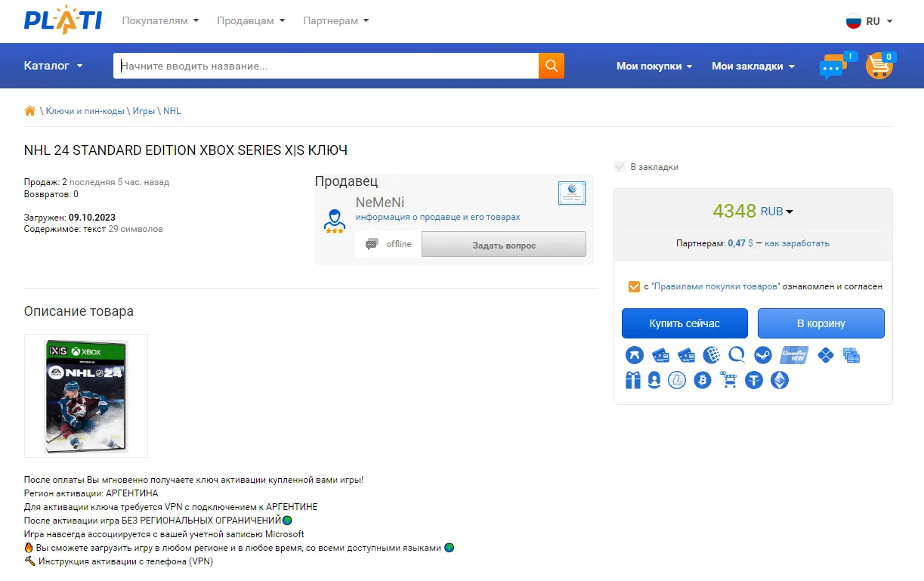924x581 pixels.
Task: Click the 4348 price value
Action: tap(734, 211)
